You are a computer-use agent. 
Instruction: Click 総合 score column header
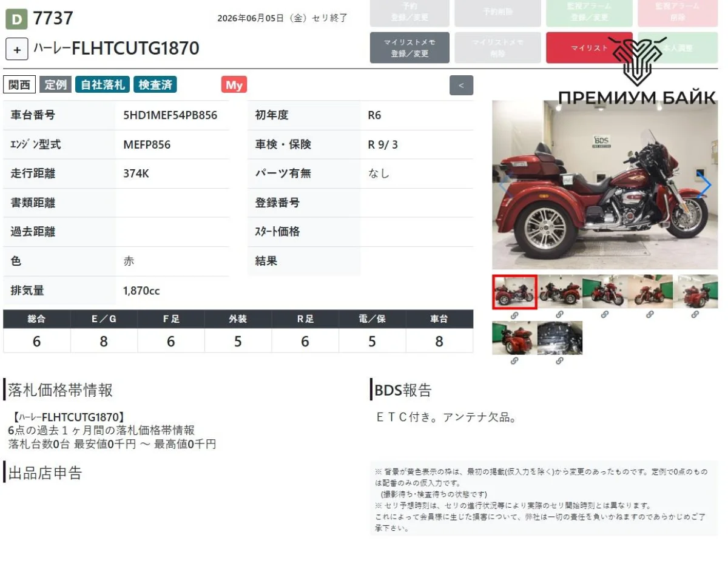pos(36,319)
